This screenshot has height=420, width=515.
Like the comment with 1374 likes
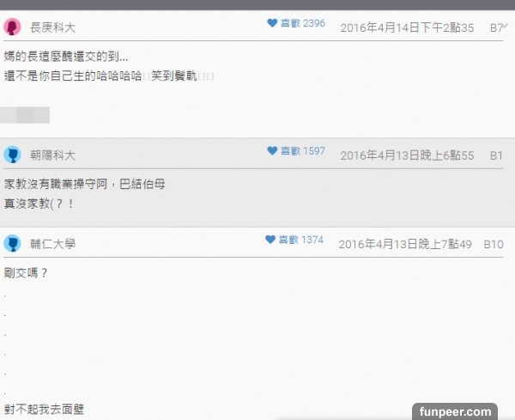(270, 240)
